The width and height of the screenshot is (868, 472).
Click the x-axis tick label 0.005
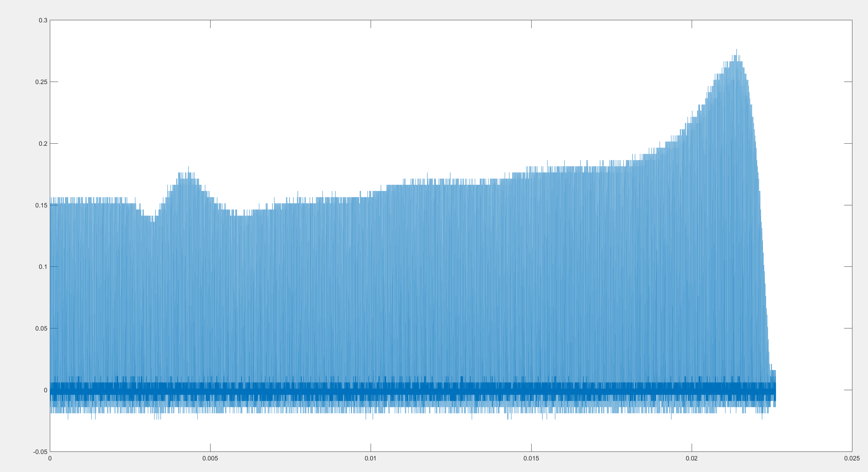pyautogui.click(x=210, y=459)
